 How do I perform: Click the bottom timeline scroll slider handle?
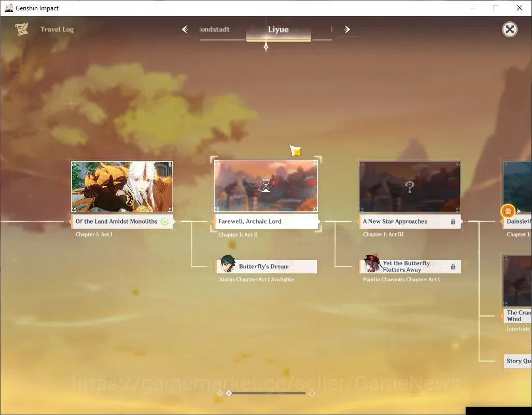229,393
